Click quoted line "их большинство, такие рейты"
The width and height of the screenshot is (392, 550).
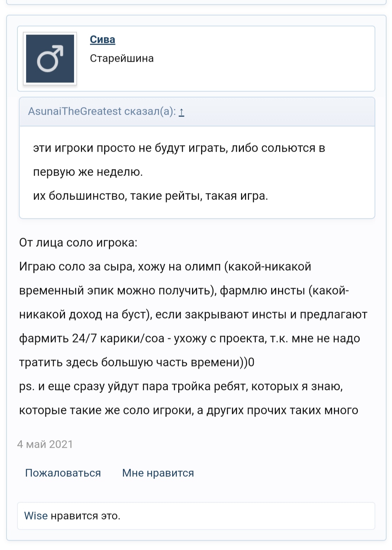tap(150, 196)
